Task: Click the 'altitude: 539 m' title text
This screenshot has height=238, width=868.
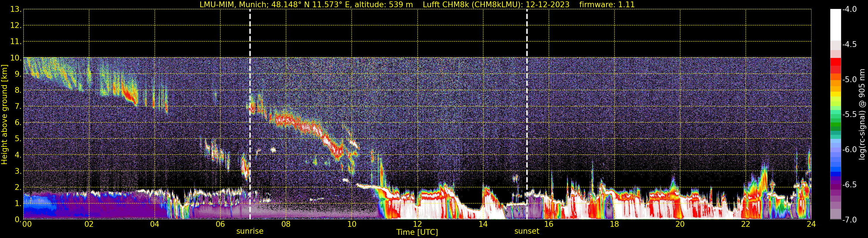Action: 383,5
